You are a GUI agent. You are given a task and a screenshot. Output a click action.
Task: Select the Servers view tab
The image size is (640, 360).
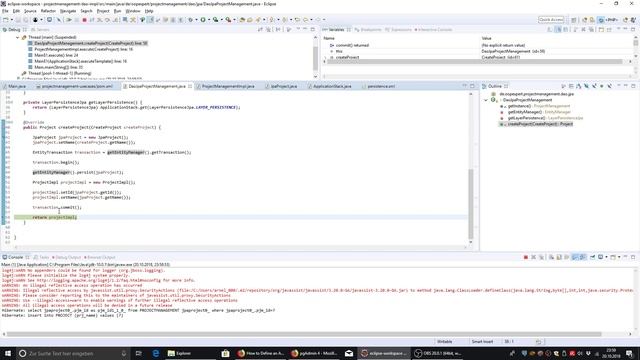click(40, 29)
